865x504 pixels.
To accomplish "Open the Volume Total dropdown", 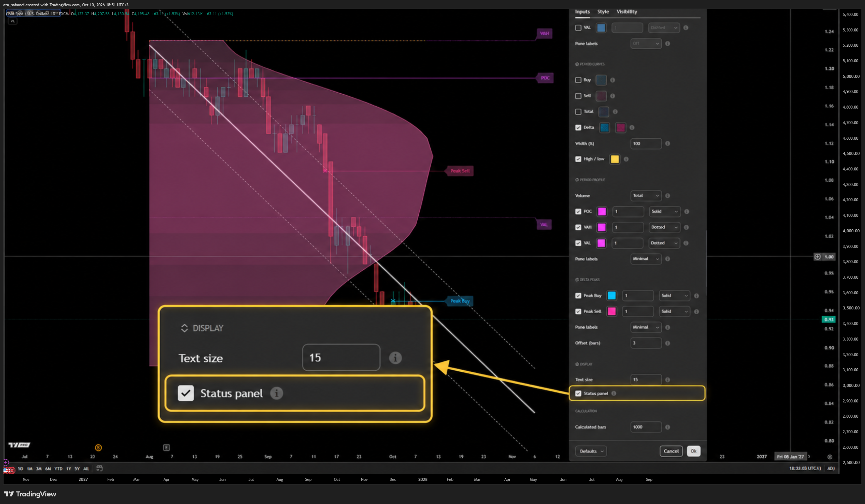I will point(646,196).
